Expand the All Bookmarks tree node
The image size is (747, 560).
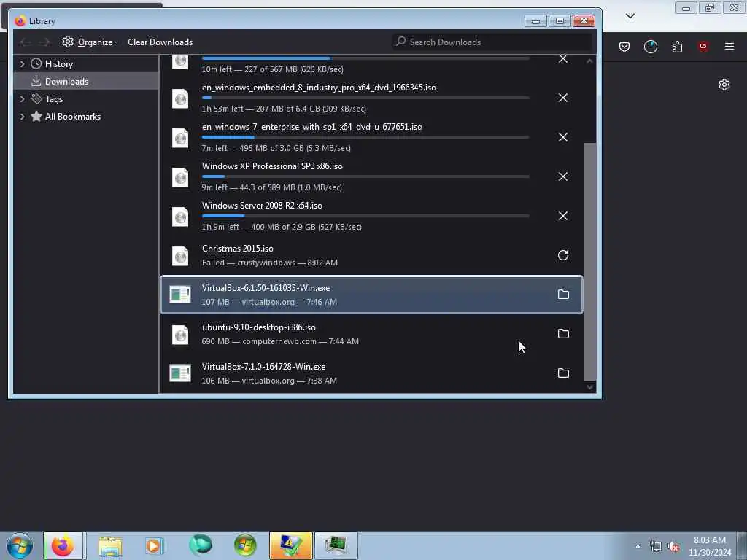pos(22,117)
